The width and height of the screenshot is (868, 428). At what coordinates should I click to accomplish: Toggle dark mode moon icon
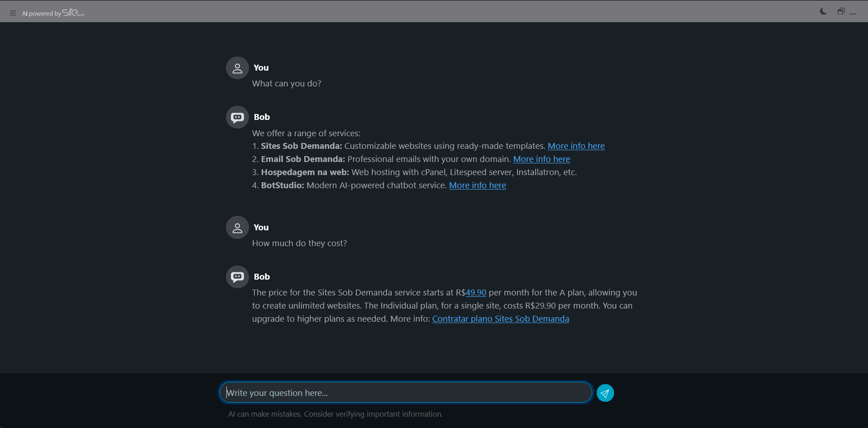[x=823, y=11]
